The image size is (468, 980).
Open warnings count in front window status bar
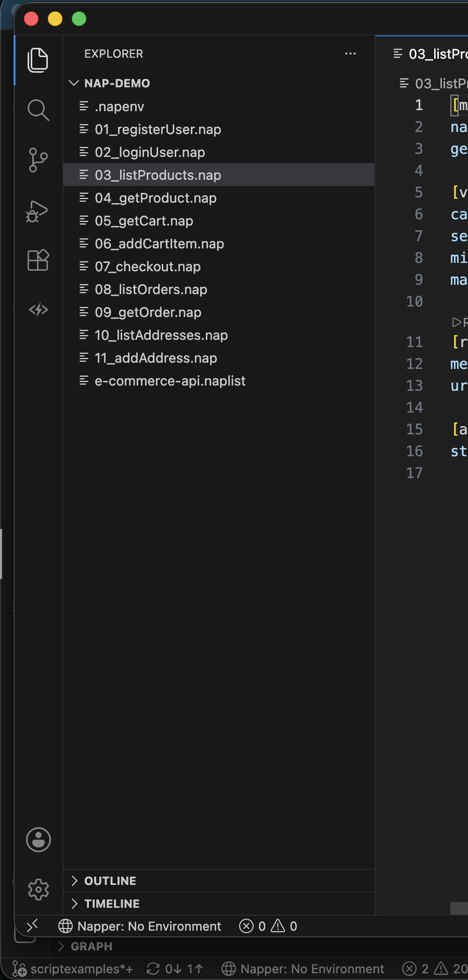(x=284, y=926)
